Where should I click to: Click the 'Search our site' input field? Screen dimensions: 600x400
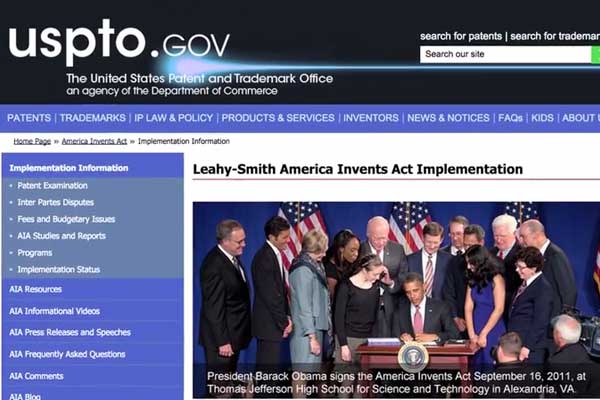(x=505, y=54)
